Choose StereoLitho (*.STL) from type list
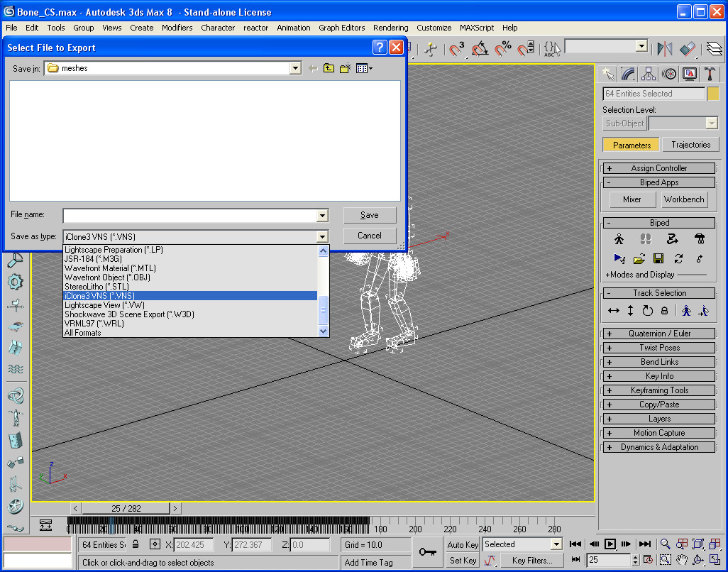The width and height of the screenshot is (728, 572). click(x=190, y=287)
